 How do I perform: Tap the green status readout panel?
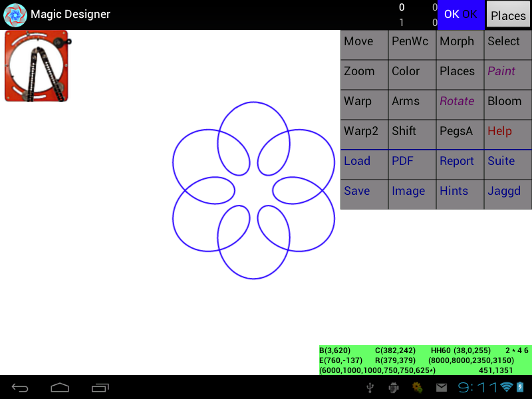(x=425, y=360)
